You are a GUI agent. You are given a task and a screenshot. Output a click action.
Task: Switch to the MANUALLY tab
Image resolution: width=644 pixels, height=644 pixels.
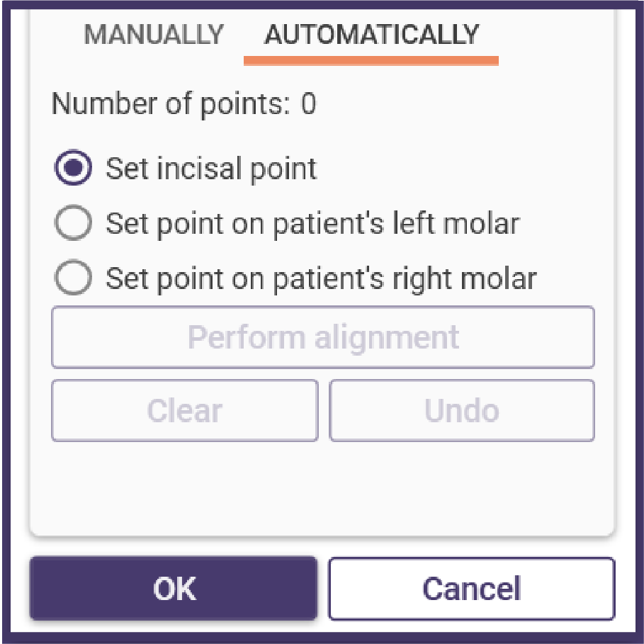tap(154, 35)
